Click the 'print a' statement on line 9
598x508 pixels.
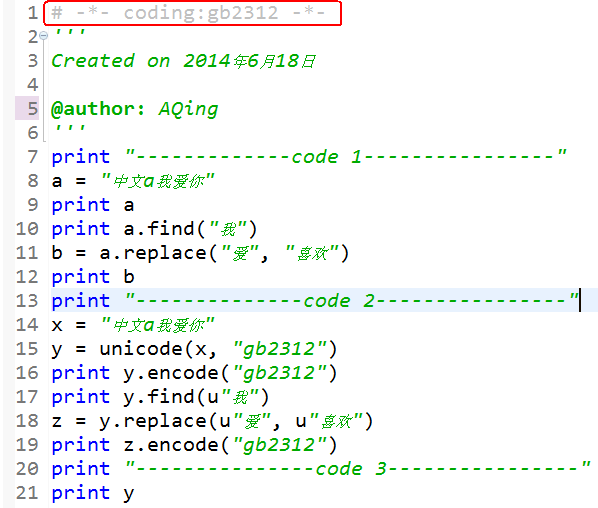[x=93, y=205]
